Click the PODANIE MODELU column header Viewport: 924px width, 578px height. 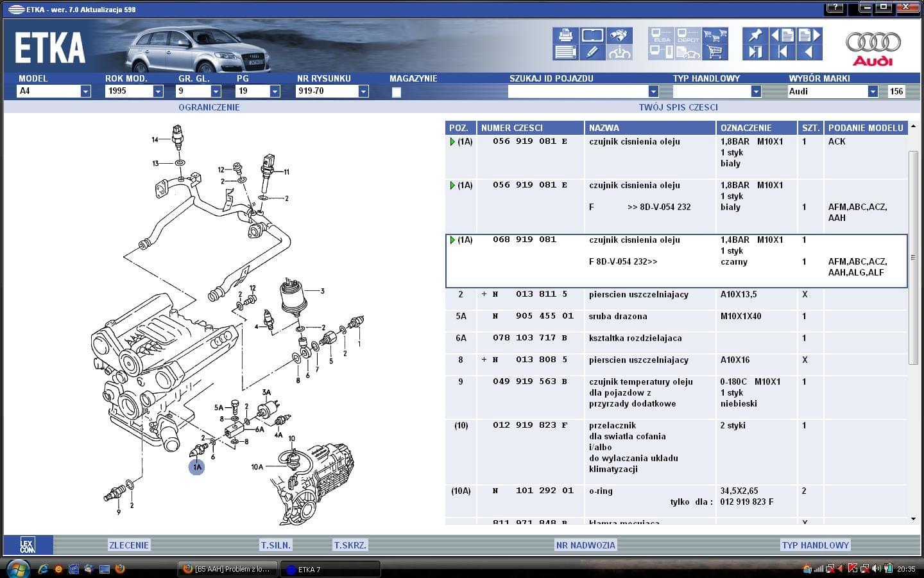[866, 128]
